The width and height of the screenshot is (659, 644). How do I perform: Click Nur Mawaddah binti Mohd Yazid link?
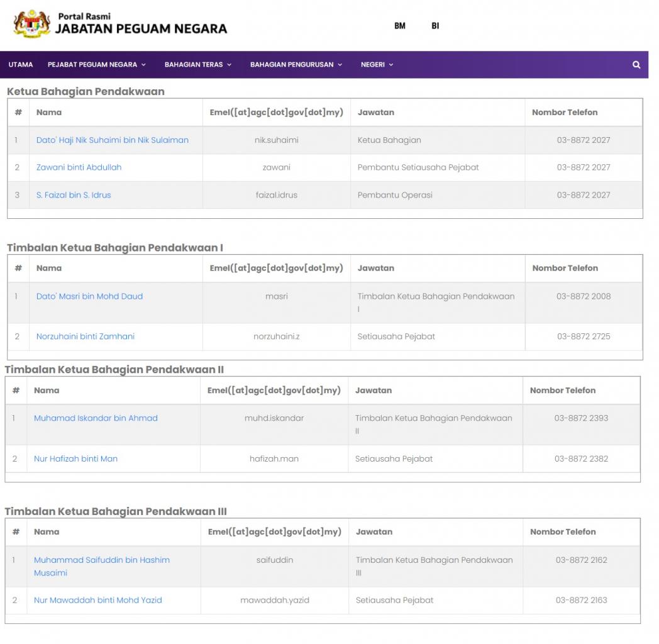(97, 600)
